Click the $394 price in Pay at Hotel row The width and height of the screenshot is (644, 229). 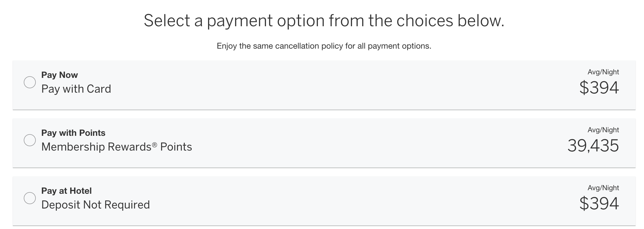(x=599, y=204)
